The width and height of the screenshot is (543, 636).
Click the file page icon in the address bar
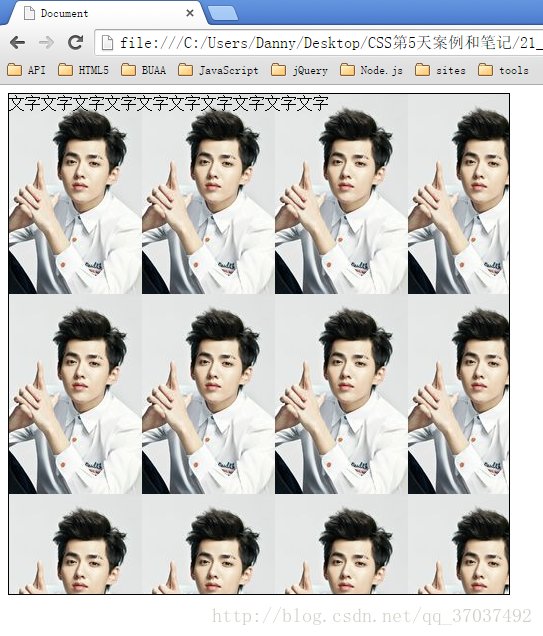(x=107, y=43)
